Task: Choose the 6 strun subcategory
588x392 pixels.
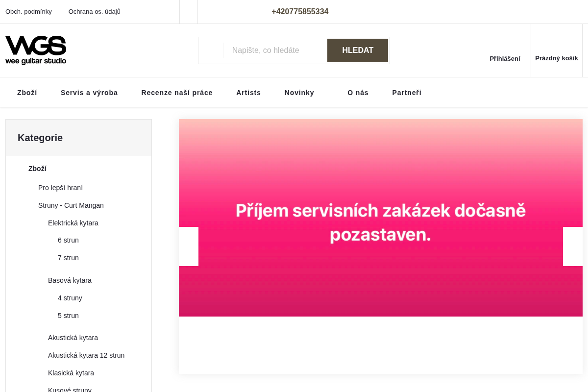Action: pyautogui.click(x=68, y=240)
